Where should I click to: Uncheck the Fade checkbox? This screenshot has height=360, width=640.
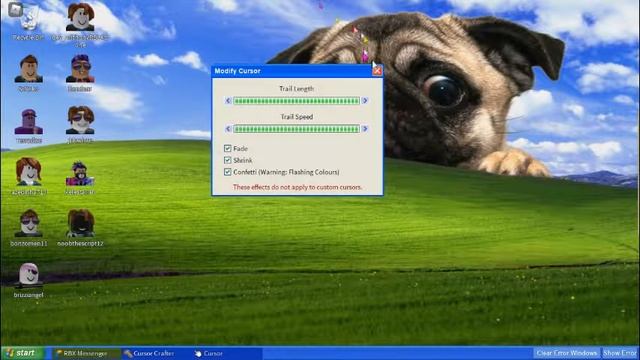click(228, 148)
